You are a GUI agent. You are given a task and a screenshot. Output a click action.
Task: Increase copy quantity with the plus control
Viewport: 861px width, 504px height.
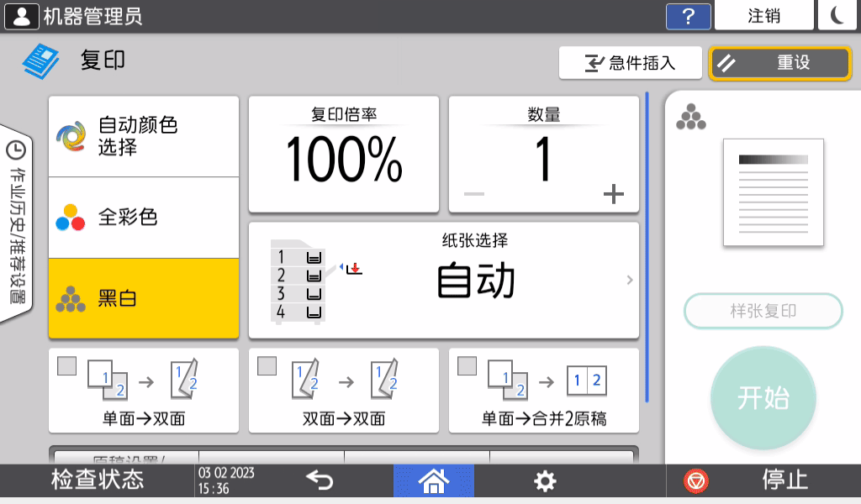coord(614,194)
